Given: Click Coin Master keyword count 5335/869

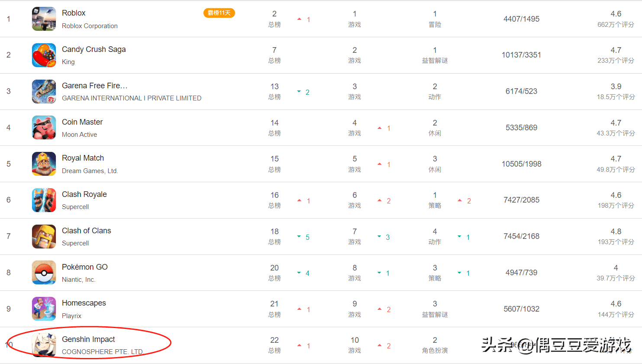Looking at the screenshot, I should [x=522, y=128].
